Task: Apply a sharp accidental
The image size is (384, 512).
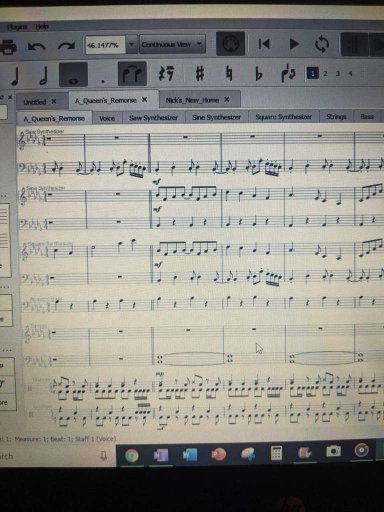Action: point(199,73)
